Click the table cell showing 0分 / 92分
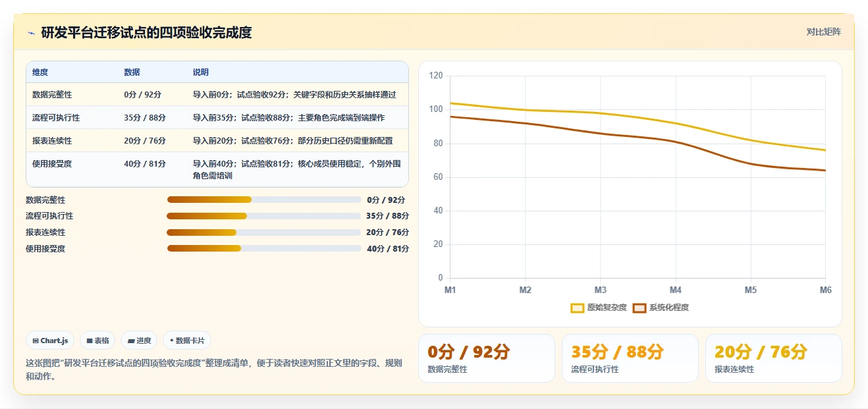Image resolution: width=868 pixels, height=409 pixels. [x=143, y=95]
